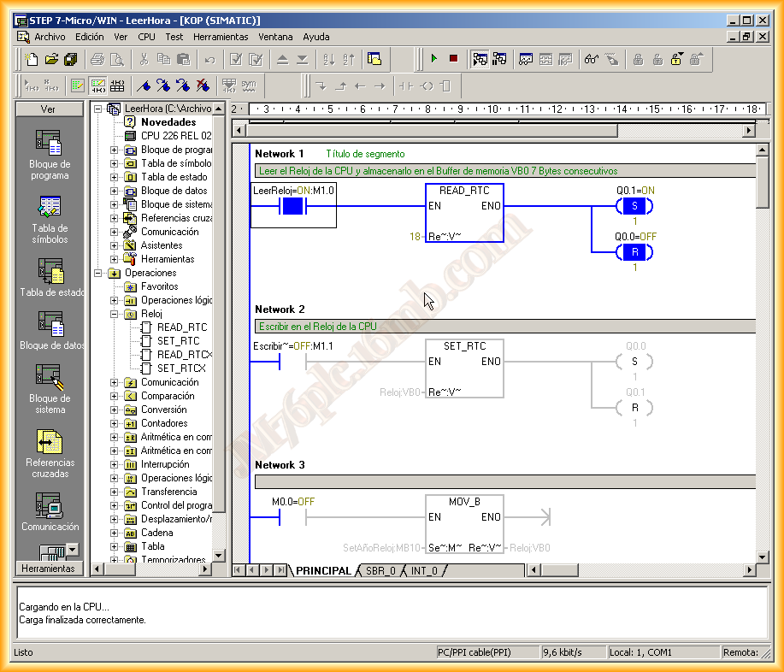Expand the Contadores instruction folder
784x672 pixels.
(x=115, y=423)
